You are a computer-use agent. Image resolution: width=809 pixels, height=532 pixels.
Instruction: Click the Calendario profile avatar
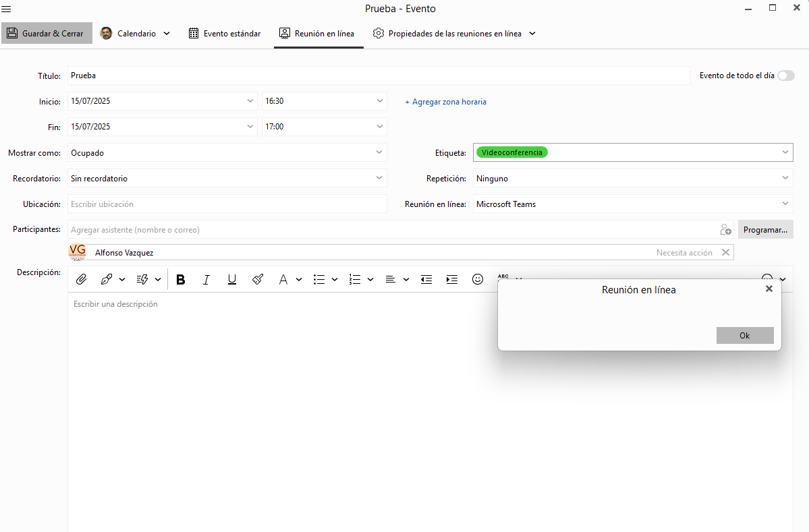click(107, 34)
